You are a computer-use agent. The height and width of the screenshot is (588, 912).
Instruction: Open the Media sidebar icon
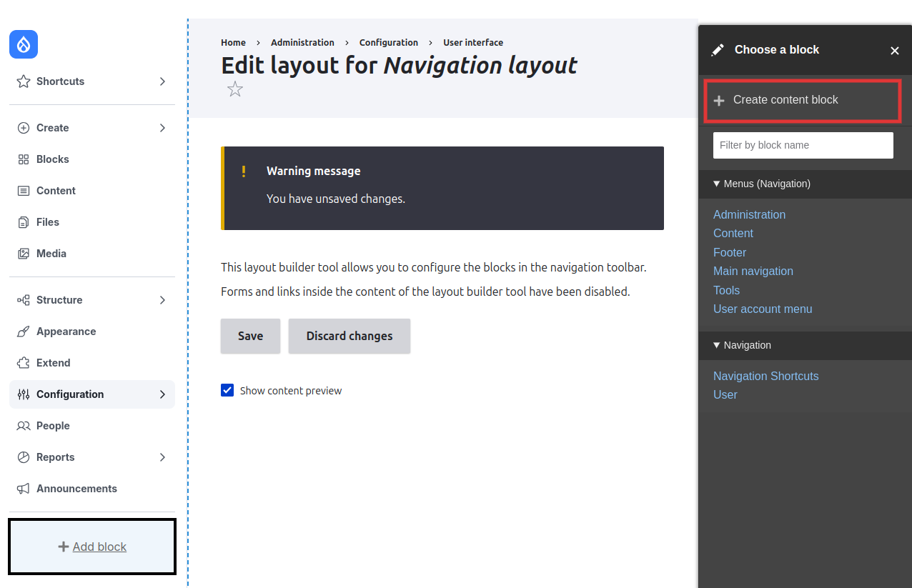coord(22,253)
